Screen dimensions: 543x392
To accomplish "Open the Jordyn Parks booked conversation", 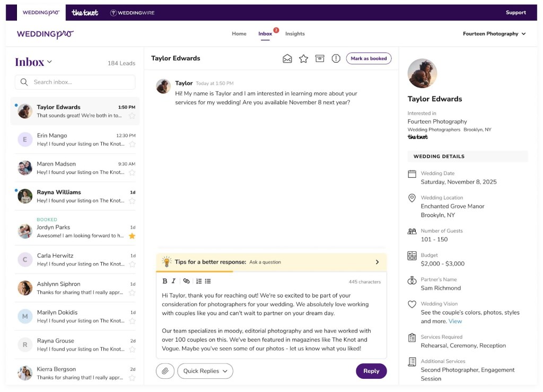I will pyautogui.click(x=75, y=228).
